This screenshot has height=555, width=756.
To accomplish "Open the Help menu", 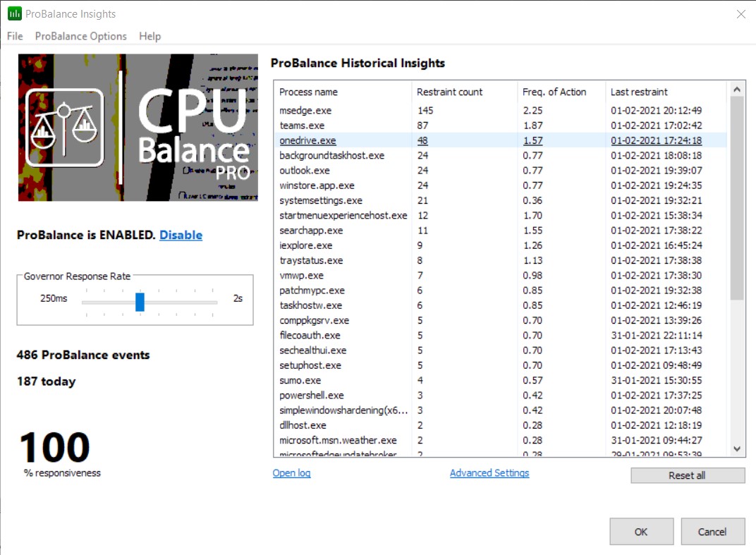I will point(150,36).
